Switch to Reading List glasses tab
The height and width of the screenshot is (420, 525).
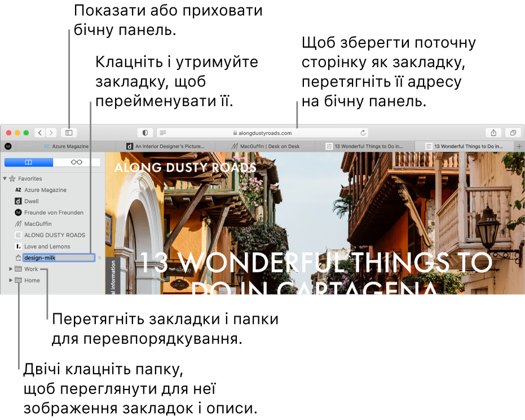pyautogui.click(x=77, y=162)
